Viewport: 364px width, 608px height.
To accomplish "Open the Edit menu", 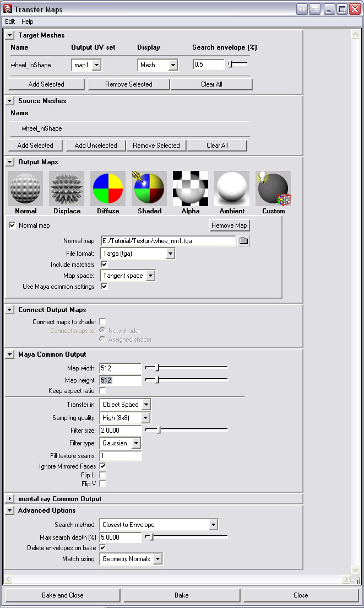I will point(10,21).
